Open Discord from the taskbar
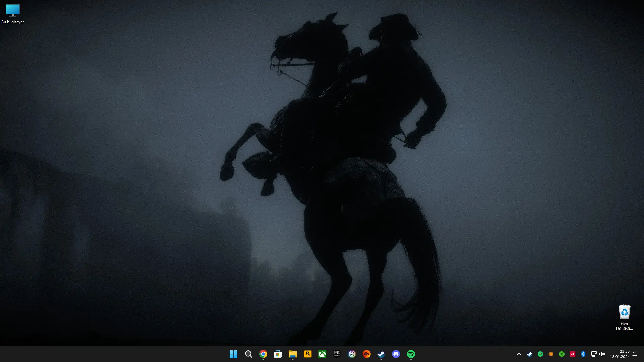 [396, 354]
